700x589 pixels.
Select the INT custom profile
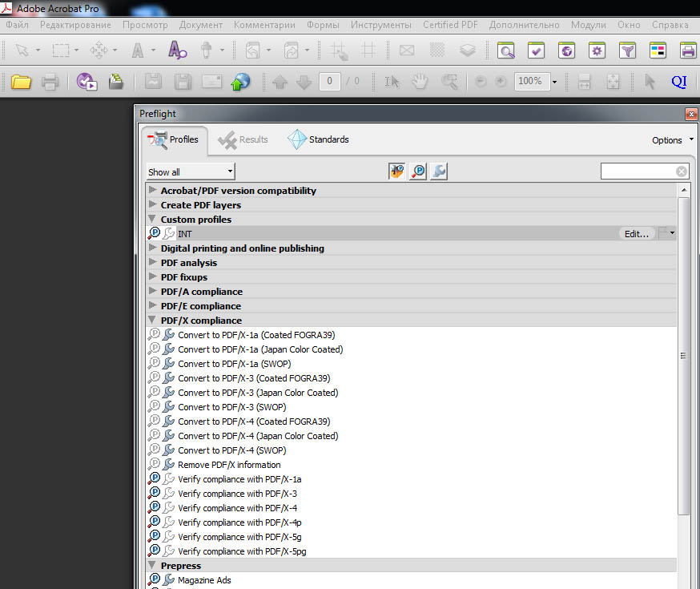coord(411,233)
